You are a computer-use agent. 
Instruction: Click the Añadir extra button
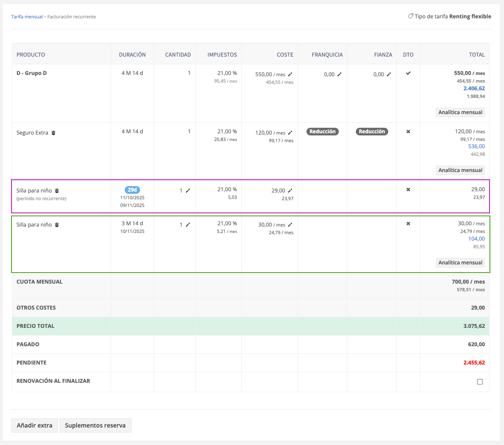pos(34,425)
